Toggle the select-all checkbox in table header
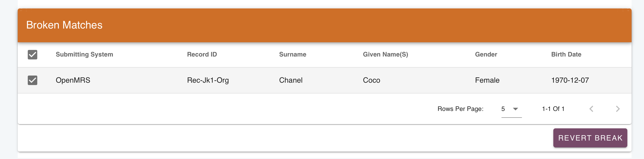The height and width of the screenshot is (159, 644). point(33,55)
